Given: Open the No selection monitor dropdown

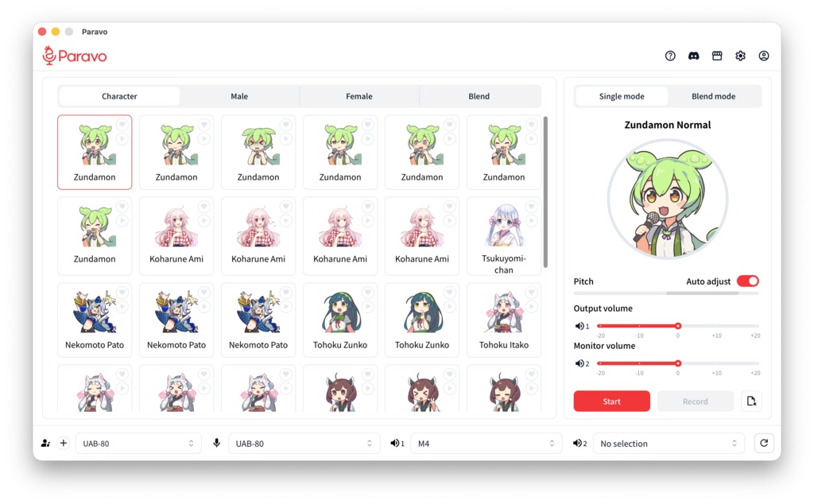Looking at the screenshot, I should [669, 444].
